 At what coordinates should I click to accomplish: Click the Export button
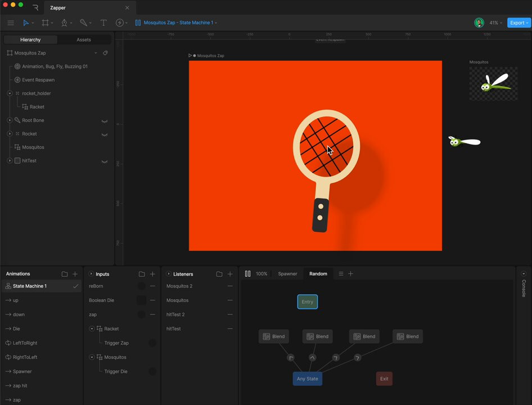click(519, 22)
